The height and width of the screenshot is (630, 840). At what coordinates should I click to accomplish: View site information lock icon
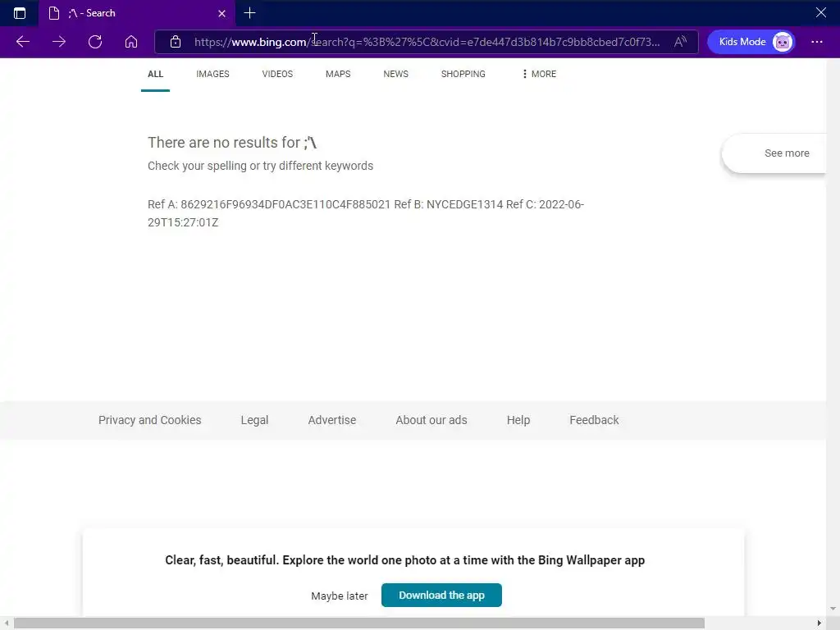pyautogui.click(x=176, y=42)
